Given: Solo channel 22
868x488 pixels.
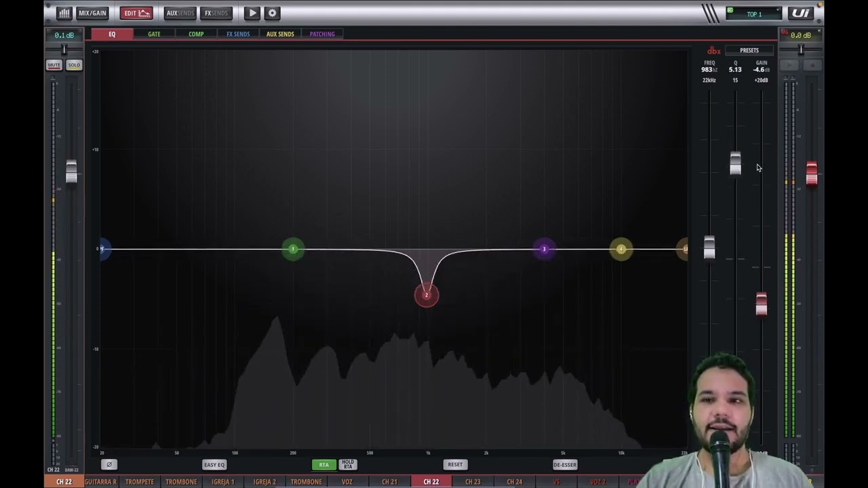Looking at the screenshot, I should [74, 65].
